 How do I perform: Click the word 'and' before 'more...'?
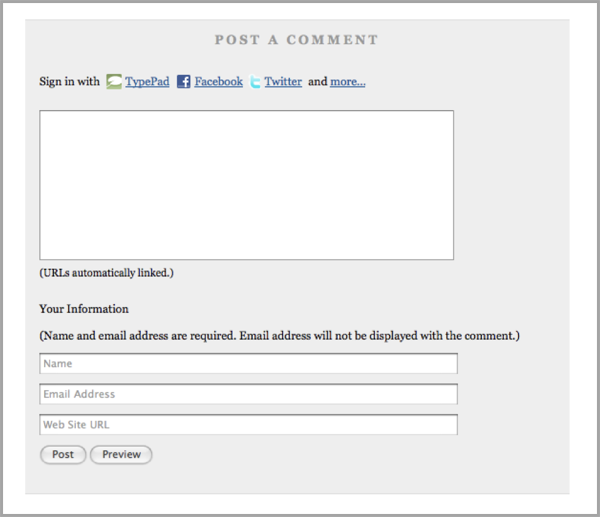click(317, 82)
